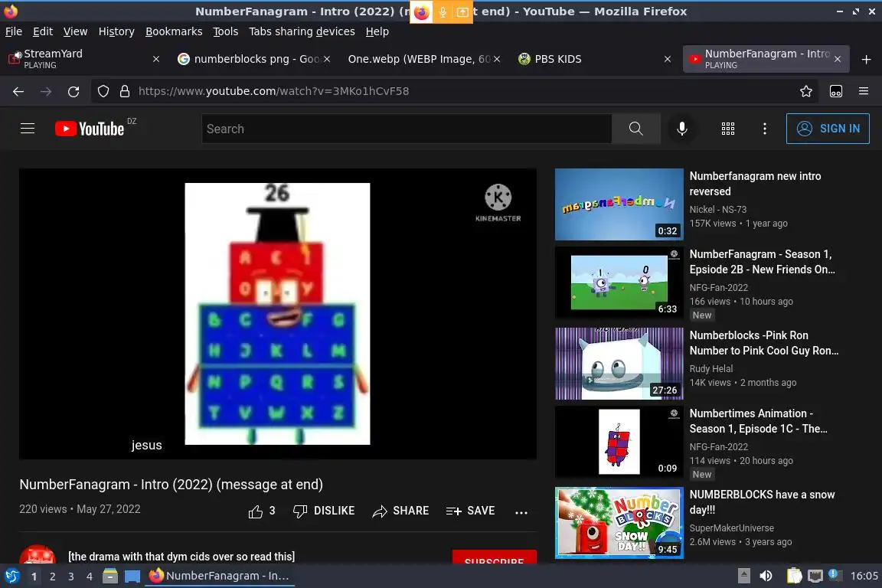The height and width of the screenshot is (588, 882).
Task: Subscribe to the channel
Action: (495, 557)
